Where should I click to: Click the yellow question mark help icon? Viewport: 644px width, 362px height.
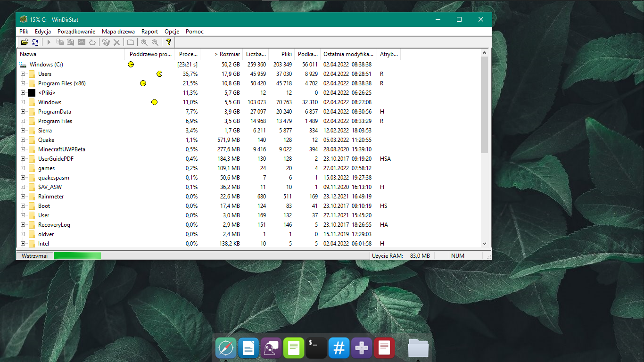coord(168,42)
